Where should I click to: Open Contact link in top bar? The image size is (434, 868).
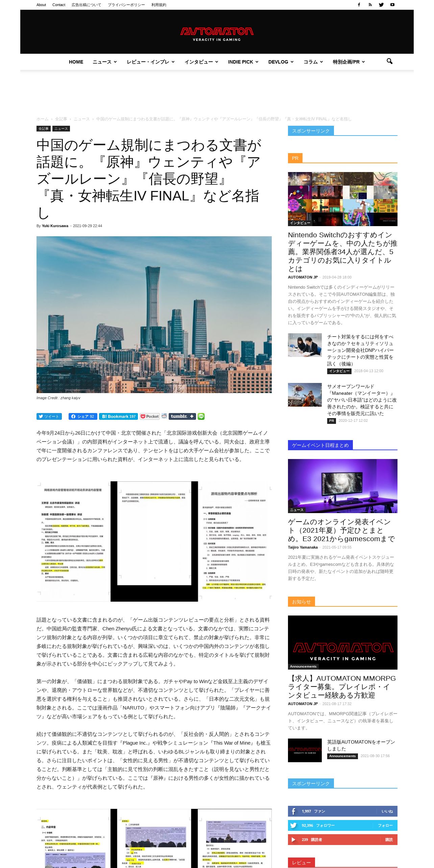point(59,5)
